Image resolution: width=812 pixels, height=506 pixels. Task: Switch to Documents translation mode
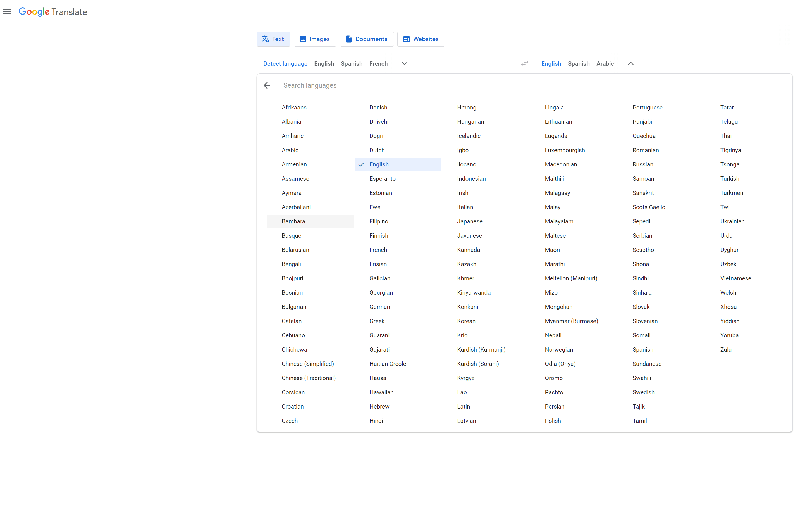[x=367, y=39]
